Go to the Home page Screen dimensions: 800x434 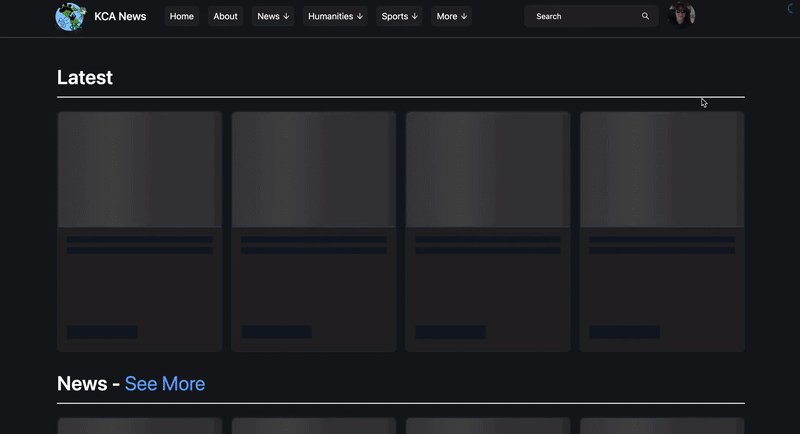(x=182, y=16)
